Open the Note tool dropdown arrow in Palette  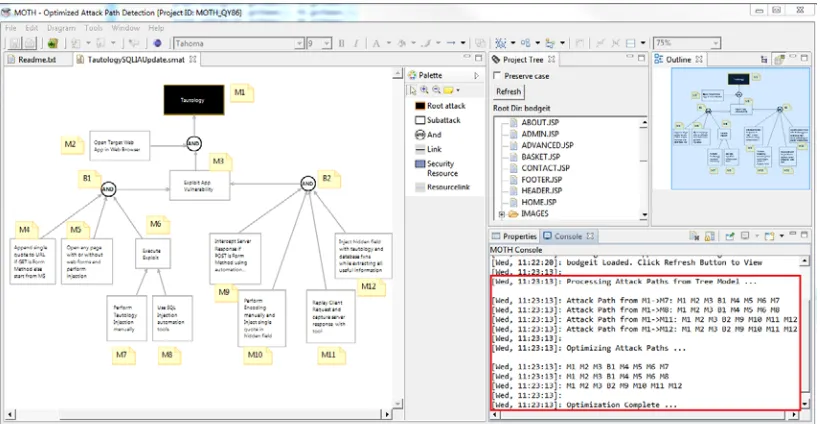458,90
